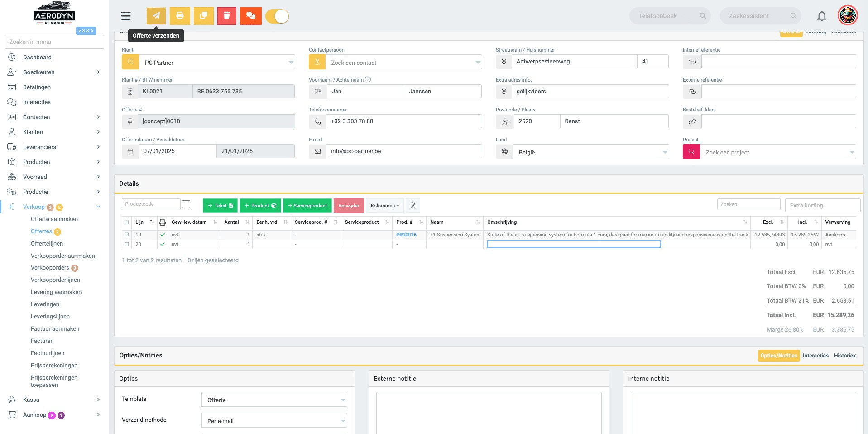
Task: Click the Offertedatum calendar icon
Action: pos(130,151)
